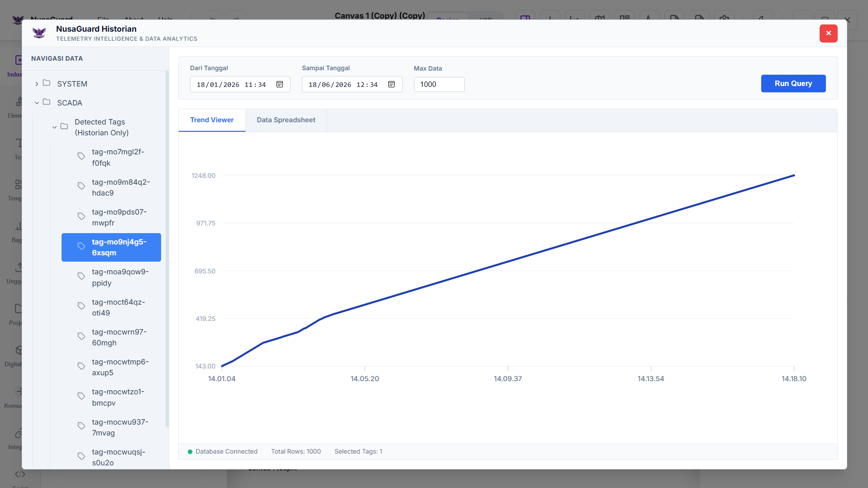The height and width of the screenshot is (488, 868).
Task: Choose tag icon for tag-mocwrn97-60mgh
Action: pyautogui.click(x=81, y=336)
